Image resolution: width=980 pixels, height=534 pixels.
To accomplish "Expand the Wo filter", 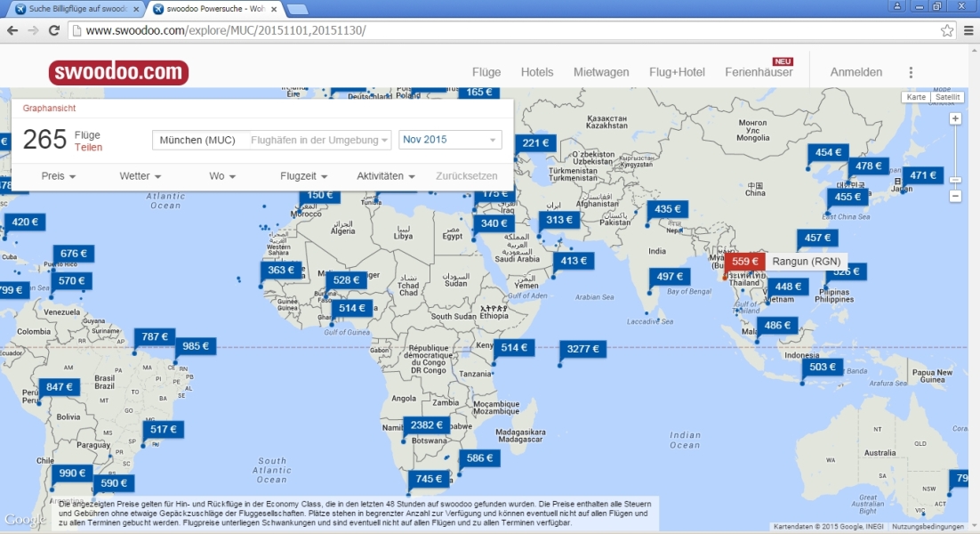I will pos(221,176).
